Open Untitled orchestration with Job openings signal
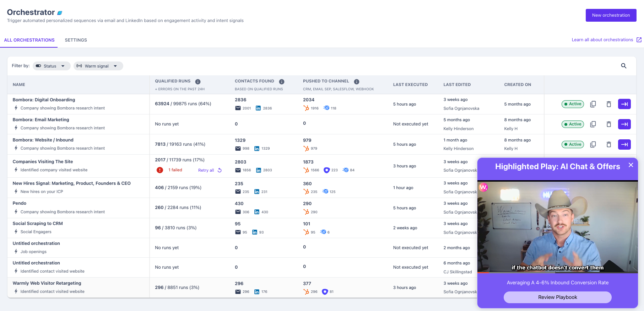Image resolution: width=644 pixels, height=311 pixels. click(x=36, y=243)
